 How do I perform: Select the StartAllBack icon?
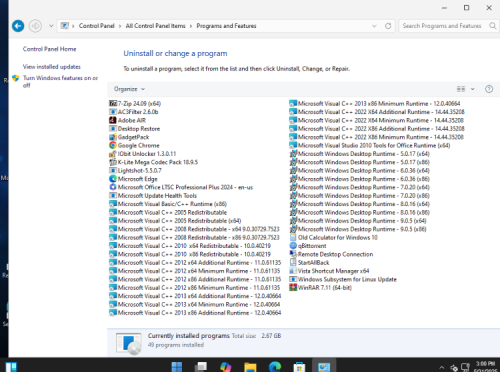click(293, 262)
